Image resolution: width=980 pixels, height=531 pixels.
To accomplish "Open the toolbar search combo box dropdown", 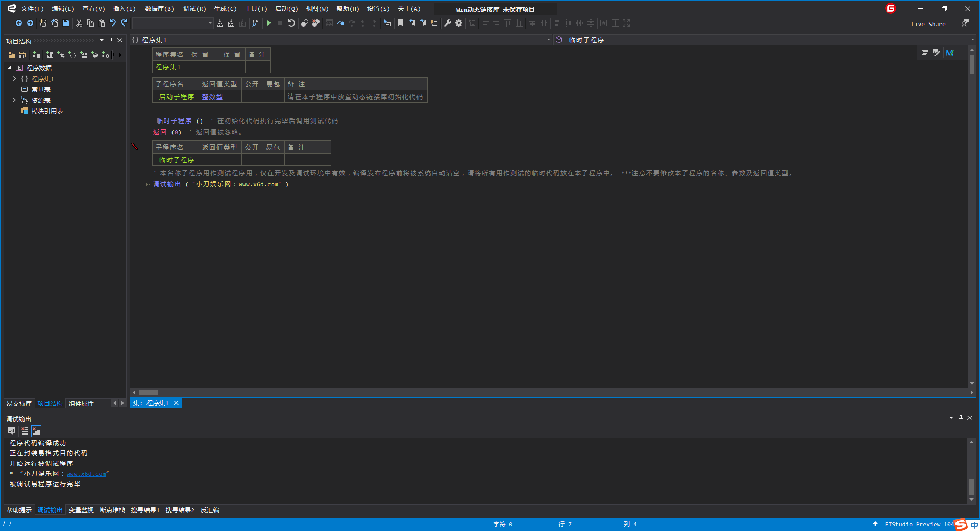I will 210,23.
